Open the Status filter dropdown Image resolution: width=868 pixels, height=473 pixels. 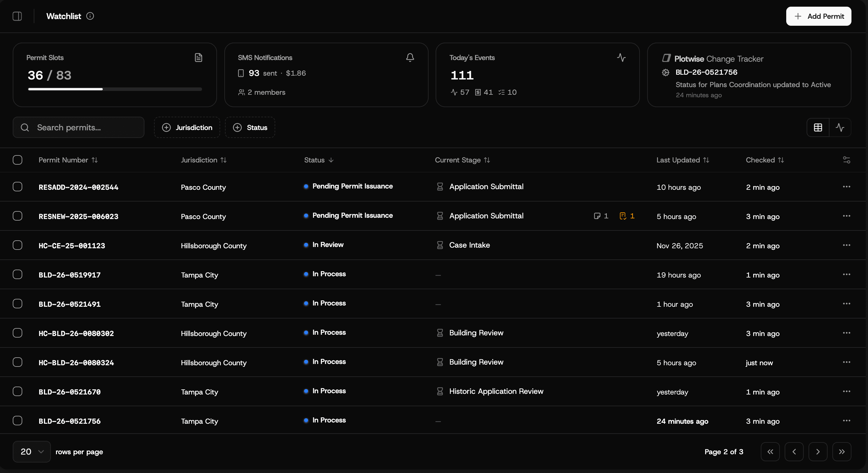[x=250, y=127]
